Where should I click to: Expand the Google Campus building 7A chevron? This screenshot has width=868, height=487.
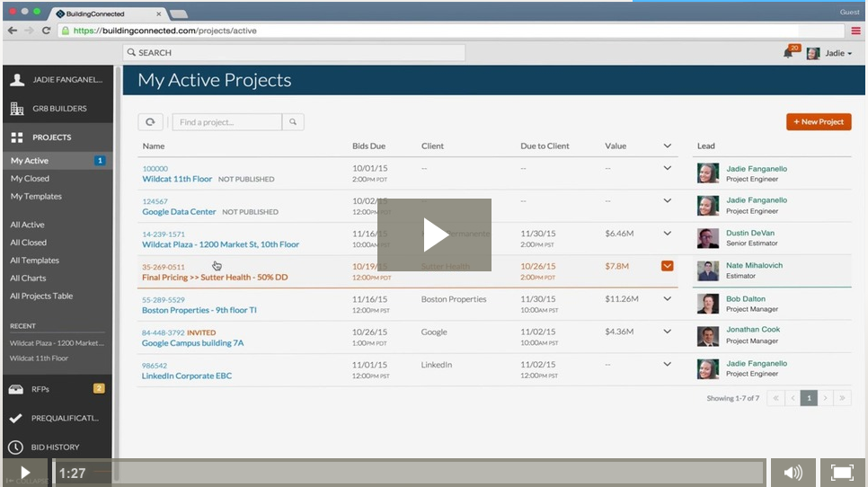tap(667, 332)
